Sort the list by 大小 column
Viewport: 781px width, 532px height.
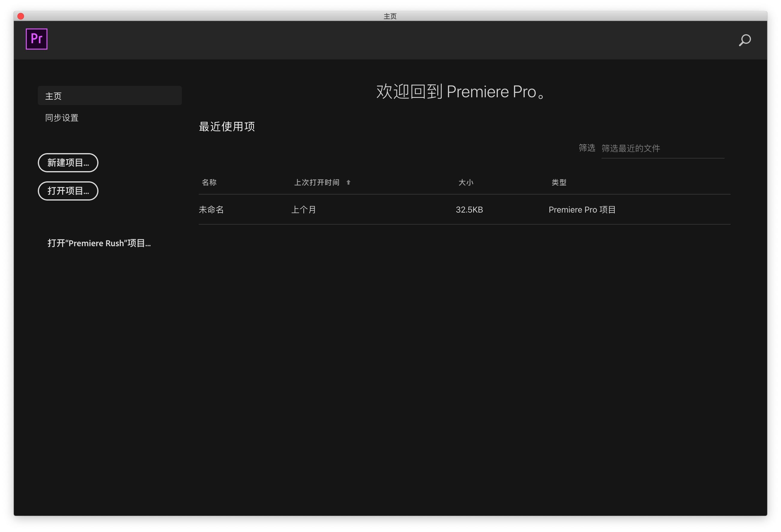pyautogui.click(x=466, y=183)
